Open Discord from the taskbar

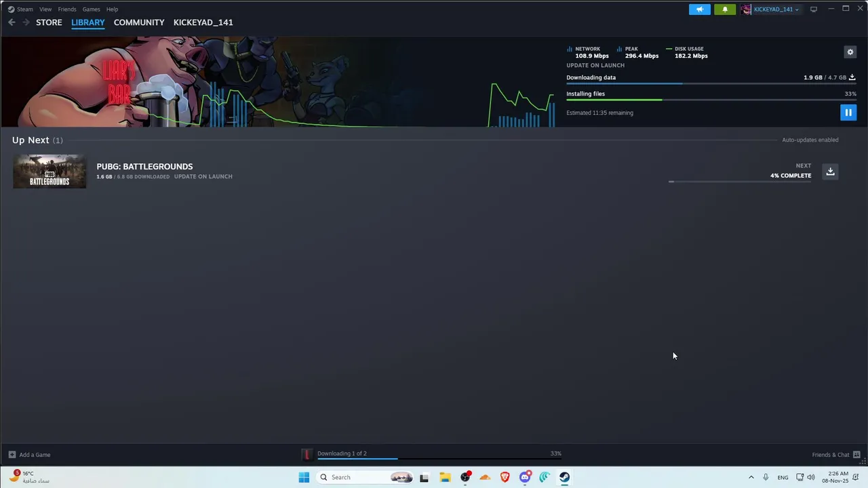(x=525, y=477)
